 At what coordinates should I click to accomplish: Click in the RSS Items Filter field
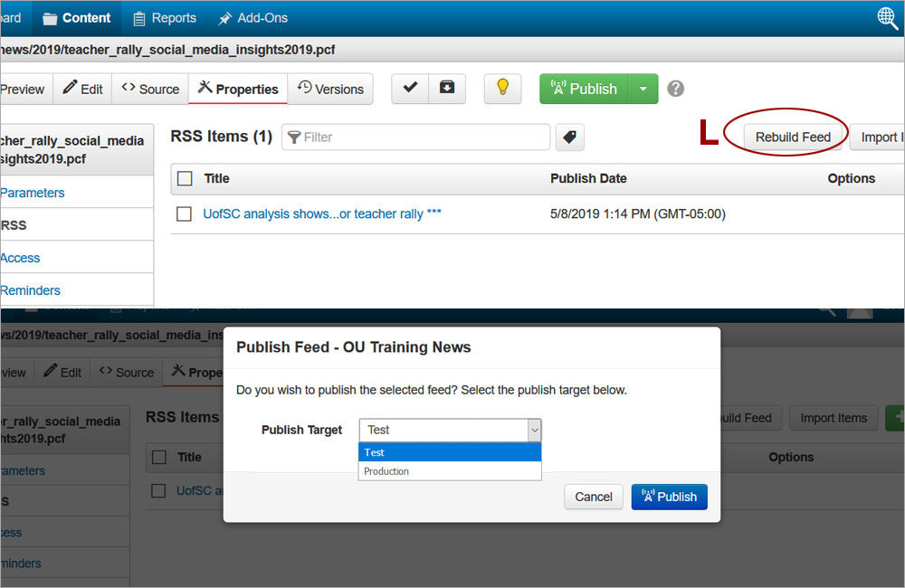coord(415,138)
